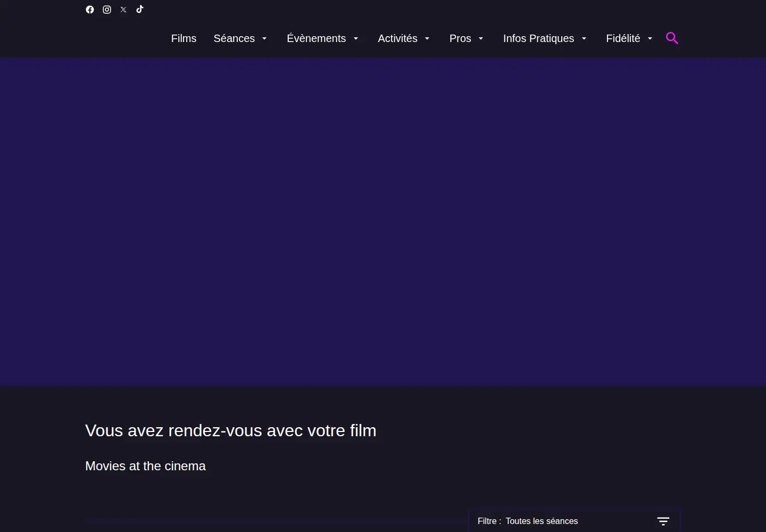
Task: Expand the Infos Pratiques dropdown arrow
Action: point(584,39)
